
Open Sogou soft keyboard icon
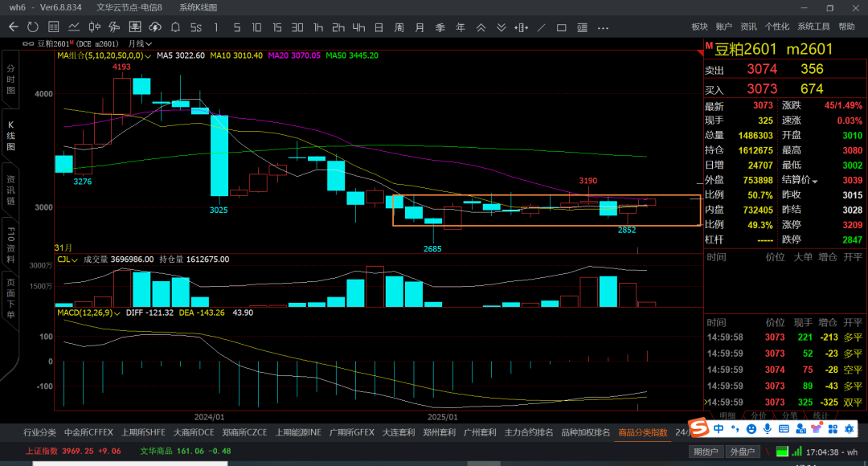tap(784, 429)
